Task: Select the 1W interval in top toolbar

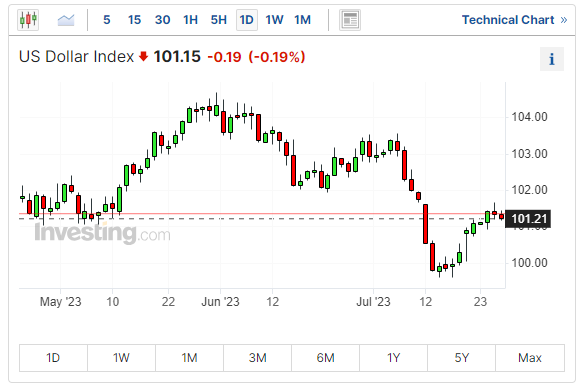Action: click(274, 20)
